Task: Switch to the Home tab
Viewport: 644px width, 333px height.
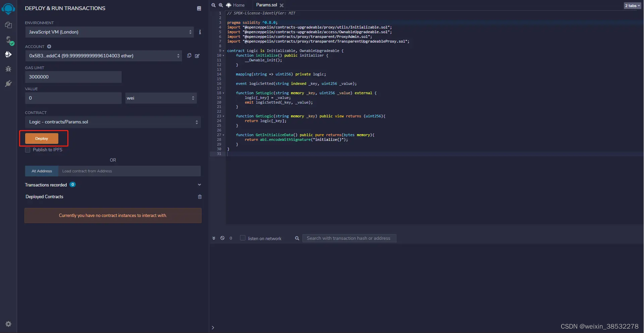Action: 235,5
